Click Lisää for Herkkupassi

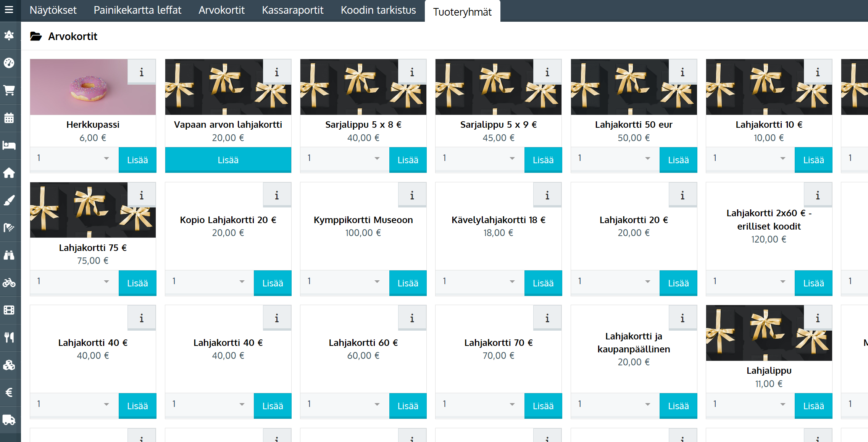tap(137, 160)
